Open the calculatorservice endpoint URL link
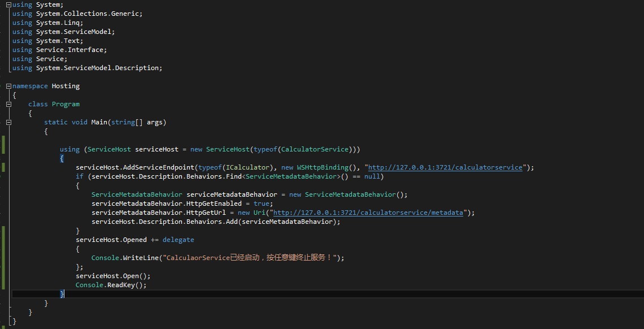The height and width of the screenshot is (329, 644). (x=445, y=167)
